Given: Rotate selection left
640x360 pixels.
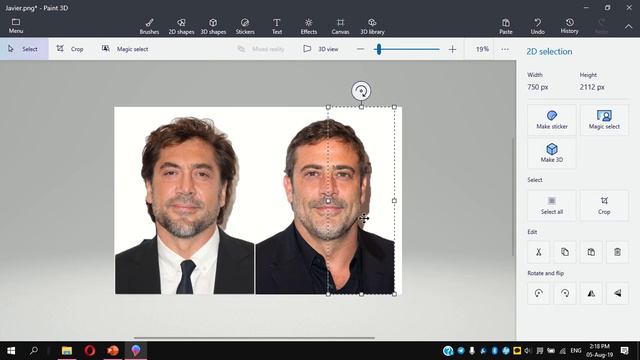Looking at the screenshot, I should click(x=539, y=293).
